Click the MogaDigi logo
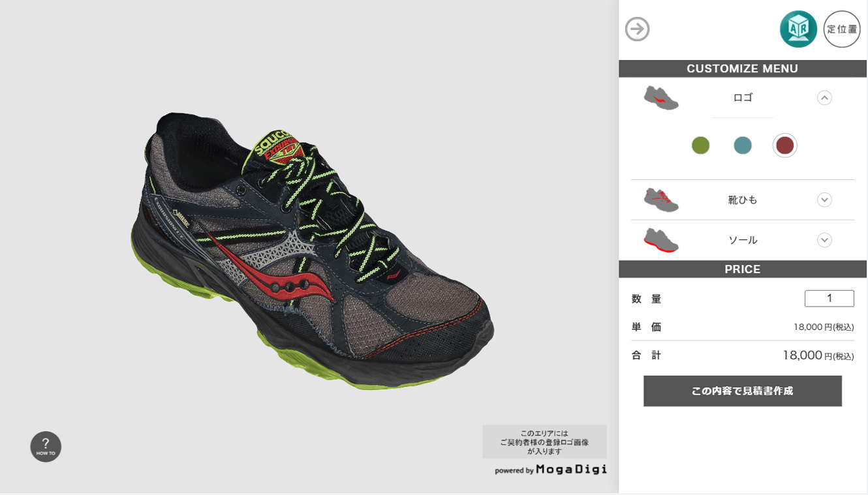Image resolution: width=868 pixels, height=495 pixels. 571,470
